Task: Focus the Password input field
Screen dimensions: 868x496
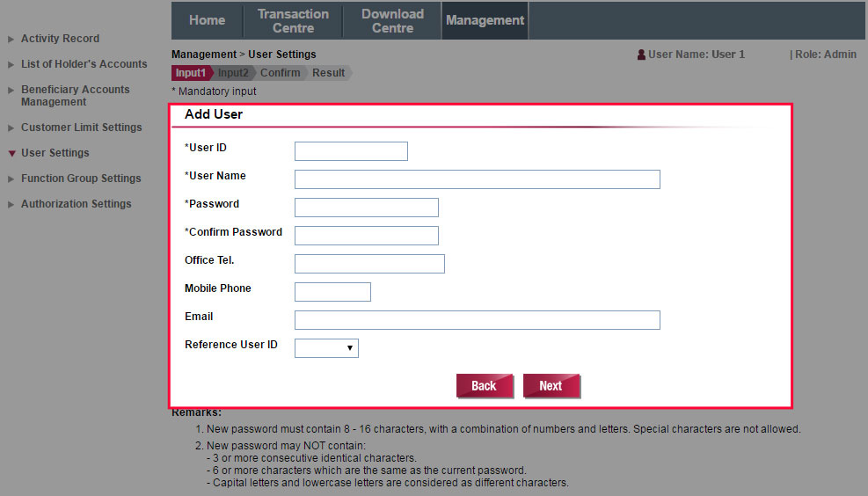Action: pos(367,208)
